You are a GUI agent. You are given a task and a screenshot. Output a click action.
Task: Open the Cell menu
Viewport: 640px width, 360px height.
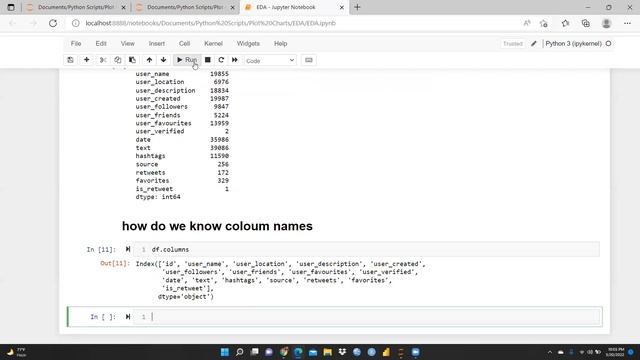click(x=184, y=43)
